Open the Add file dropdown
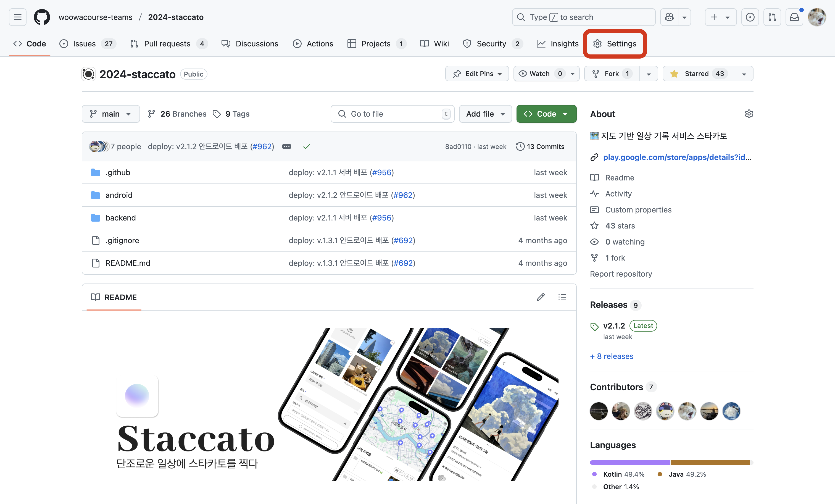The width and height of the screenshot is (835, 504). coord(485,114)
